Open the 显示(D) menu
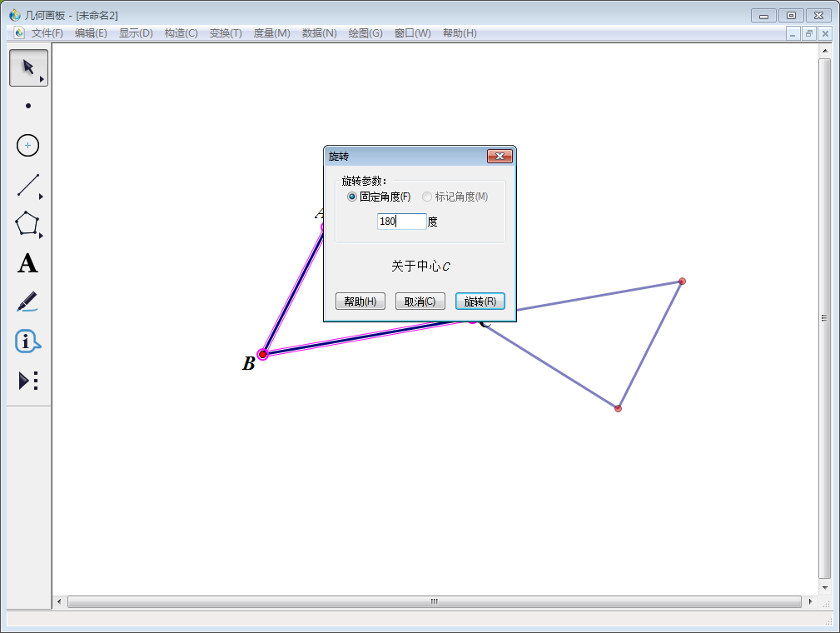The image size is (840, 633). click(136, 33)
